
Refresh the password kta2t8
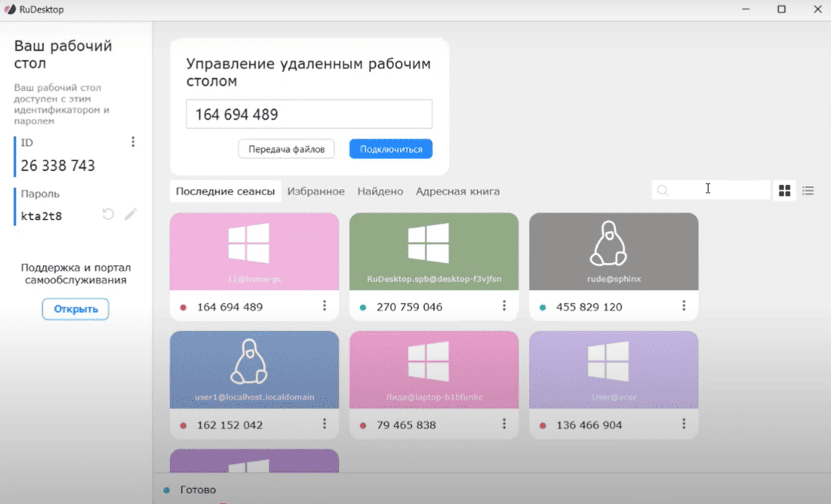(108, 214)
